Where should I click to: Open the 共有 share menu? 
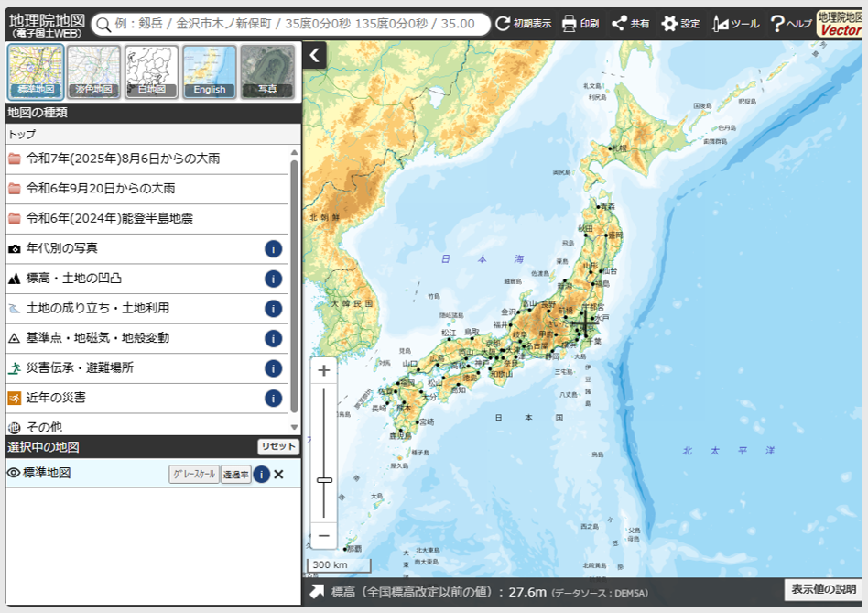tap(631, 23)
